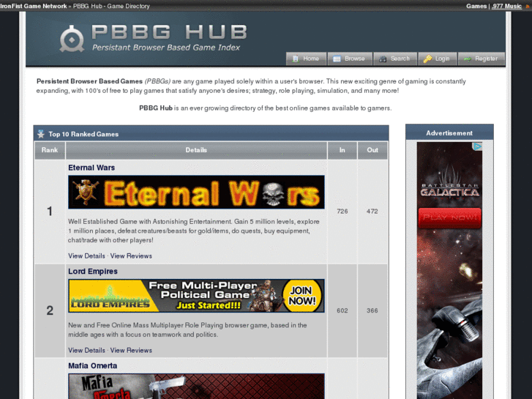Screen dimensions: 532x399
Task: Click the Persistant Browser Based Game Index tagline
Action: pyautogui.click(x=166, y=48)
